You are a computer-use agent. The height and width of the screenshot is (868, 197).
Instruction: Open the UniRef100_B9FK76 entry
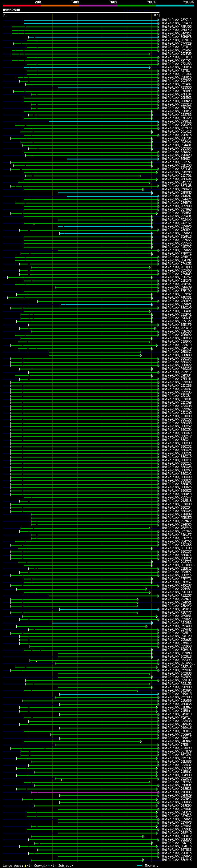(177, 812)
